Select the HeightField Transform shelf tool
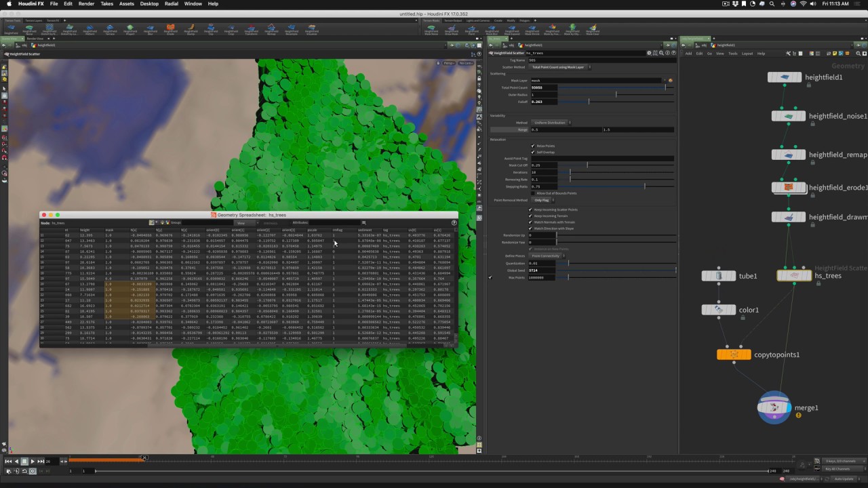 coord(251,29)
